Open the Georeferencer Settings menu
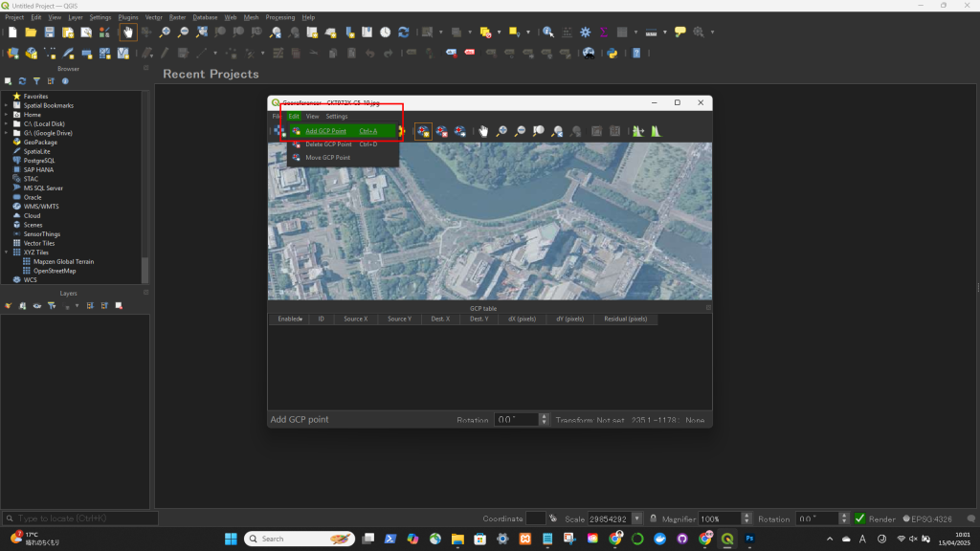 pyautogui.click(x=336, y=116)
